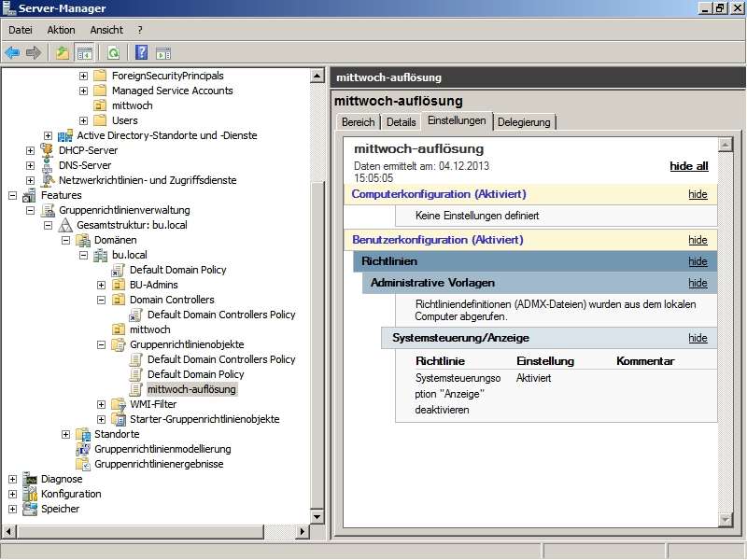This screenshot has height=560, width=747.
Task: Open the Aktion menu
Action: 61,30
